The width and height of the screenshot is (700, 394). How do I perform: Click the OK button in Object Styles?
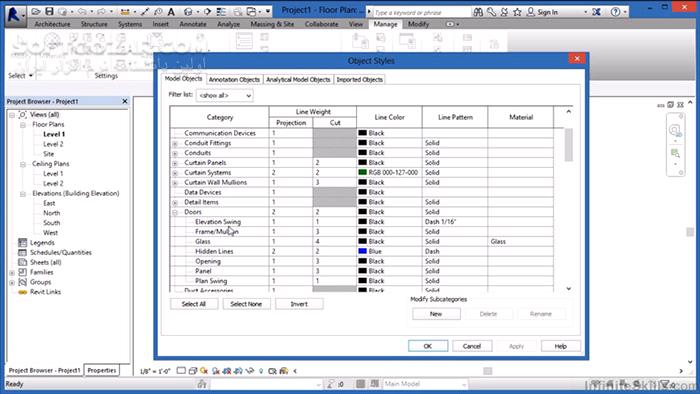point(428,346)
